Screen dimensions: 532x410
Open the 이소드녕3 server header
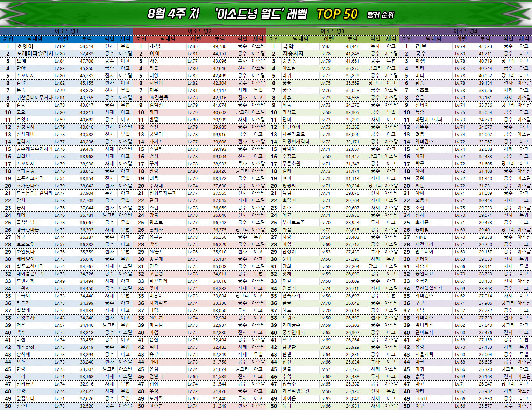click(x=332, y=31)
